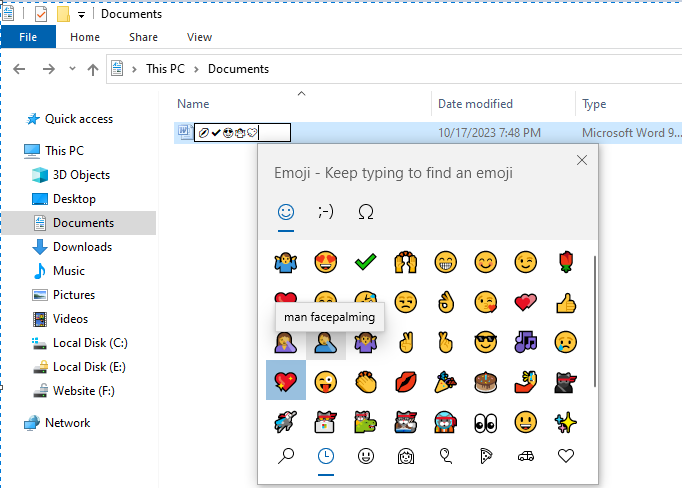The height and width of the screenshot is (488, 682).
Task: Switch to most recently used emoji category
Action: [x=326, y=456]
